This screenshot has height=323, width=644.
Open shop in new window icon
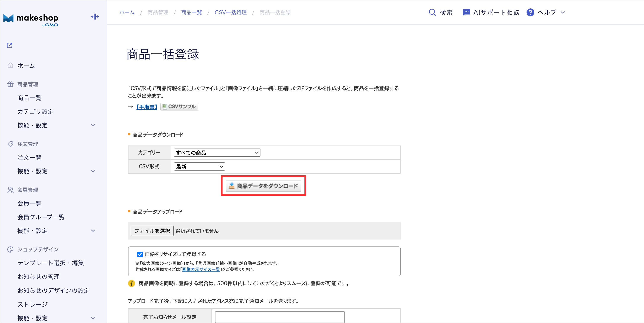10,45
